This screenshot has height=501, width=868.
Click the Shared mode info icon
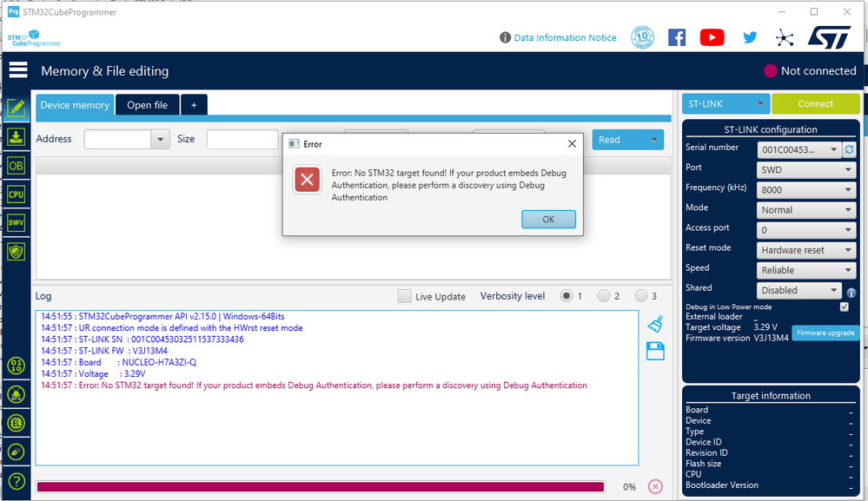(851, 293)
